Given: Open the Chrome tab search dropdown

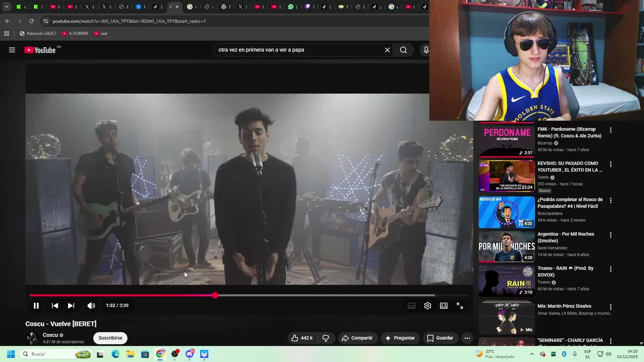Looking at the screenshot, I should click(x=7, y=7).
